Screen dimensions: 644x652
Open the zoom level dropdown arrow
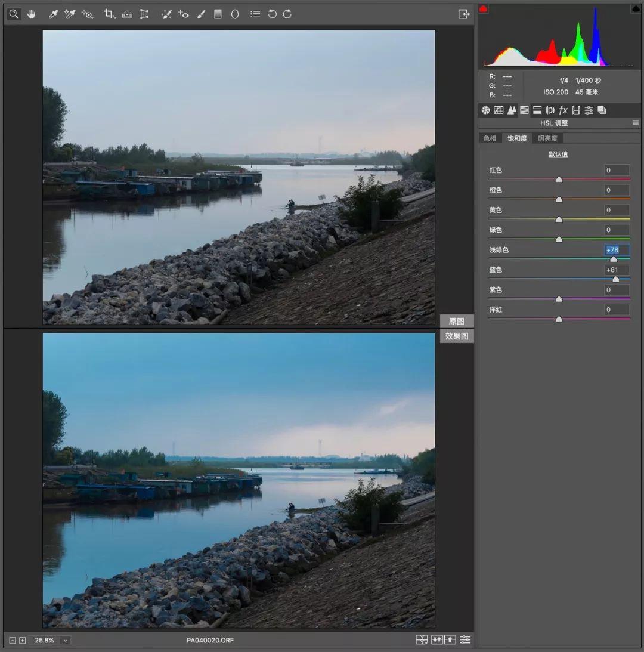[65, 640]
